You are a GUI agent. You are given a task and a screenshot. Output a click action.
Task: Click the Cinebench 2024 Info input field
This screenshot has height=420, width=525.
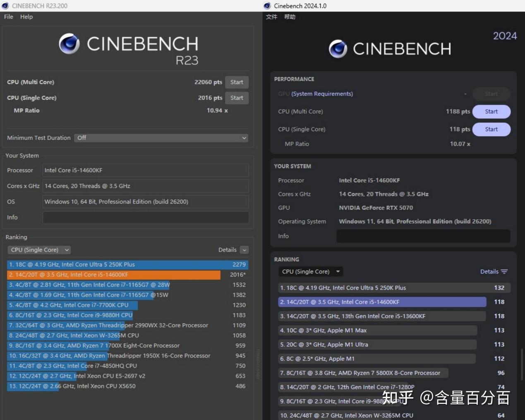click(x=423, y=236)
